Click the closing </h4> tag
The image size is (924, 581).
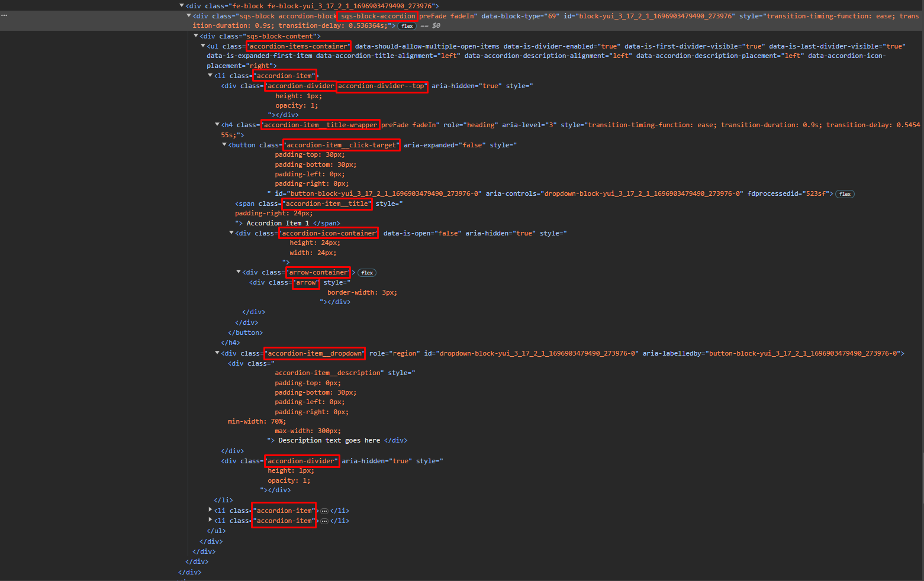pos(230,343)
